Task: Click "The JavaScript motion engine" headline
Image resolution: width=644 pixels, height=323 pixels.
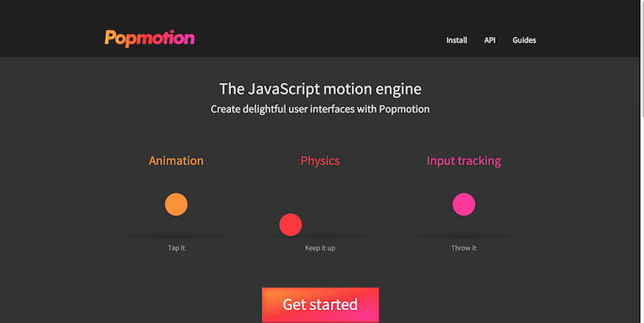Action: click(x=320, y=89)
